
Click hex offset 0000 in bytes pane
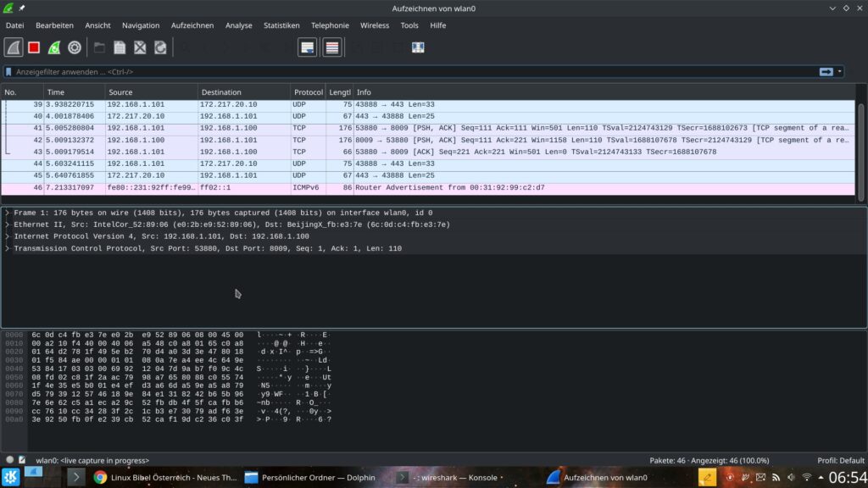tap(14, 335)
